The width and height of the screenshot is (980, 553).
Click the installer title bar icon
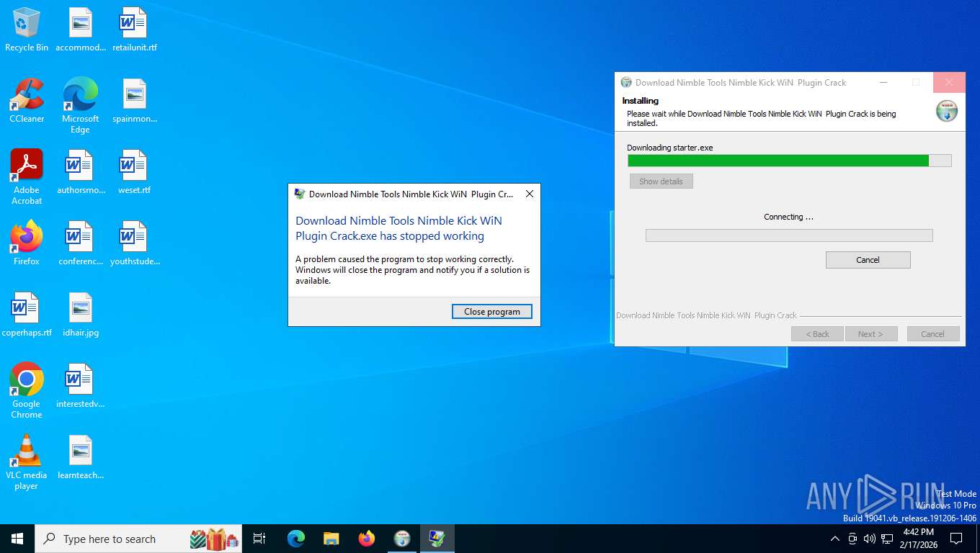coord(626,82)
